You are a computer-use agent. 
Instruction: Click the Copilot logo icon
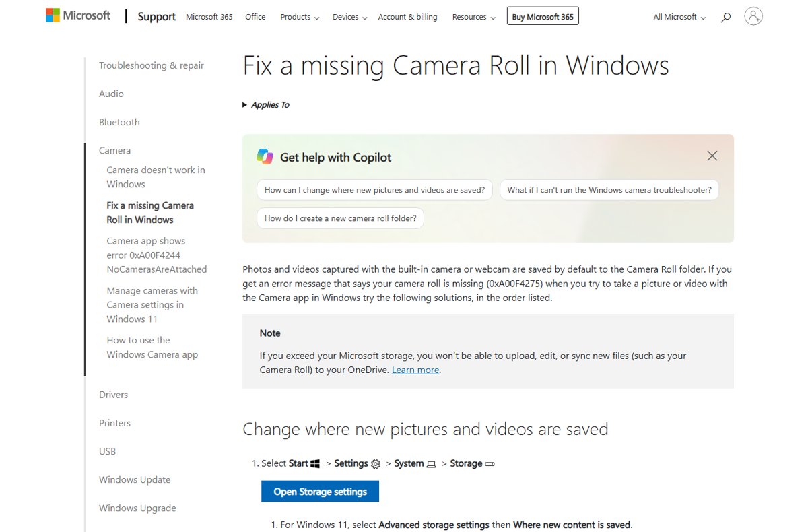[265, 156]
